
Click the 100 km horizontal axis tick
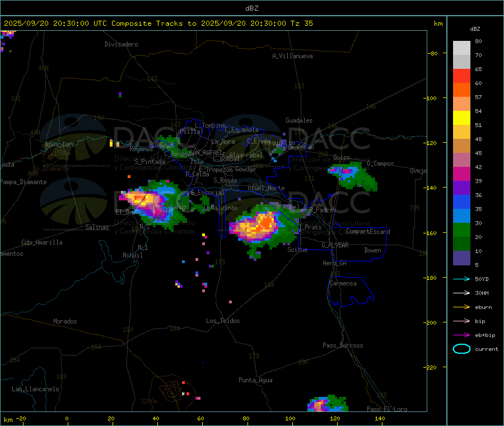point(290,418)
